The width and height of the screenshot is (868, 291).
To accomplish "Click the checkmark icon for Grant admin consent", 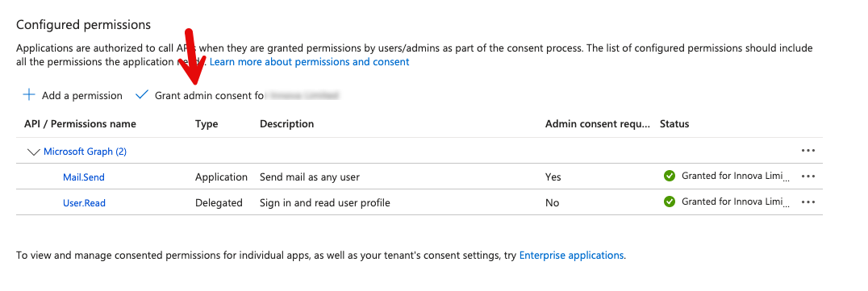I will coord(142,95).
